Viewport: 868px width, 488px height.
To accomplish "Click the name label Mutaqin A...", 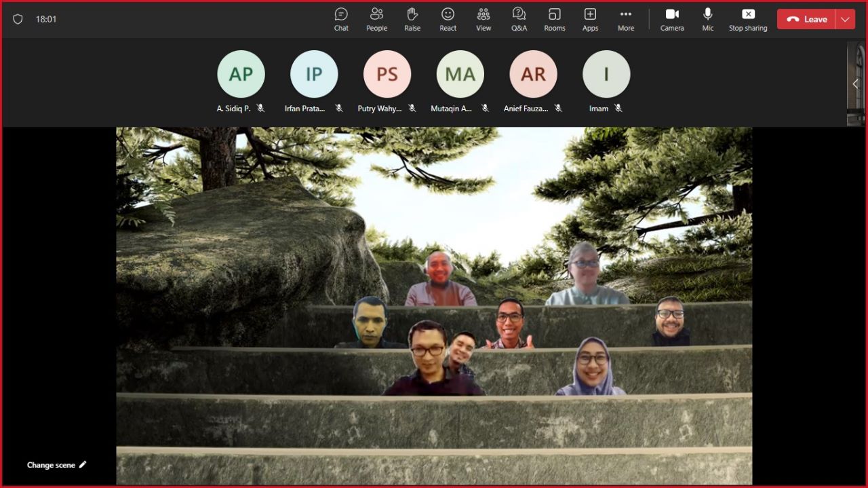I will (452, 109).
